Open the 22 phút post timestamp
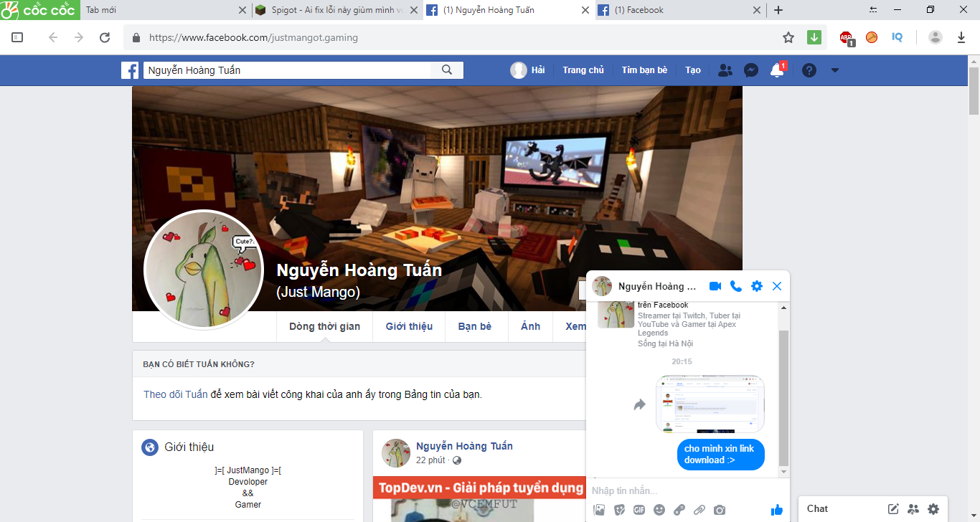The width and height of the screenshot is (980, 522). pyautogui.click(x=430, y=460)
